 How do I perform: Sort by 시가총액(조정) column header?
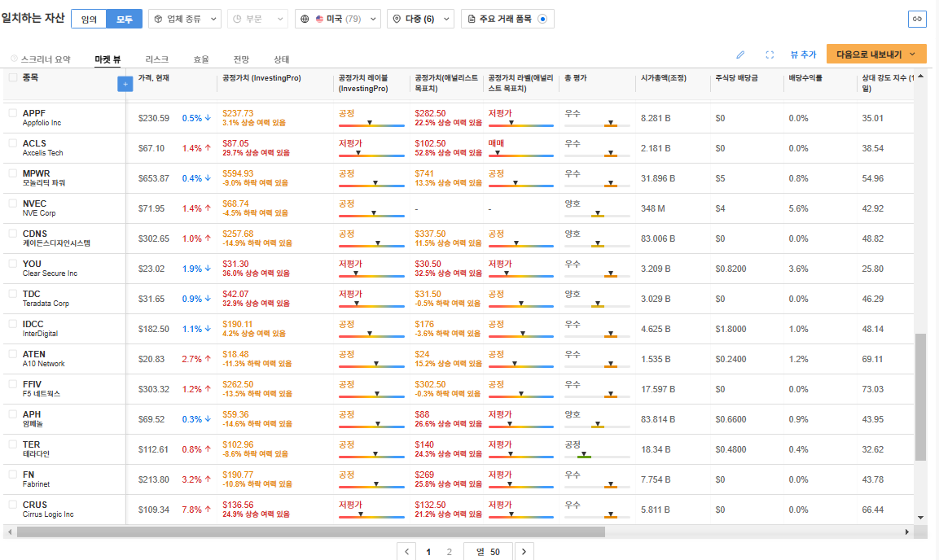(x=664, y=78)
